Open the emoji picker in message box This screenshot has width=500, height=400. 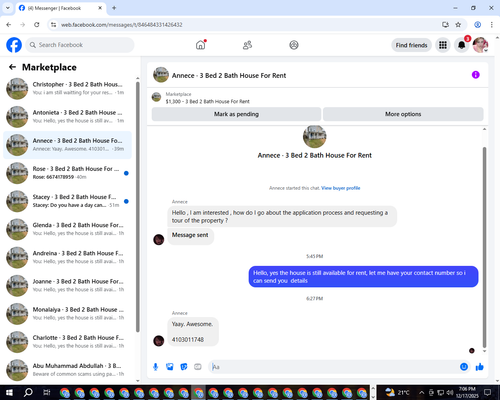pyautogui.click(x=464, y=367)
